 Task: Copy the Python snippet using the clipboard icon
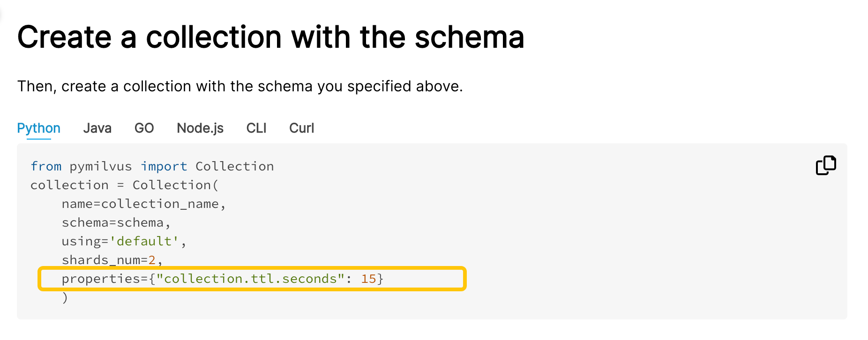[826, 165]
